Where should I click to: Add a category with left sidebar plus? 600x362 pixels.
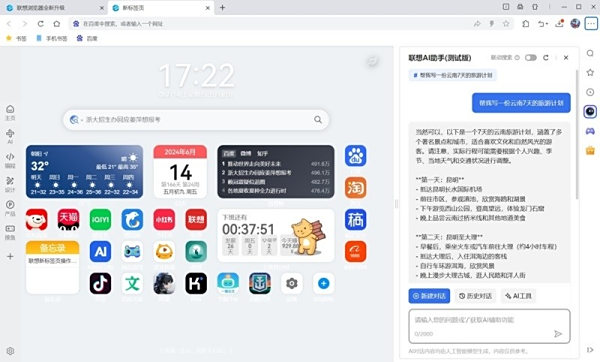[x=10, y=256]
